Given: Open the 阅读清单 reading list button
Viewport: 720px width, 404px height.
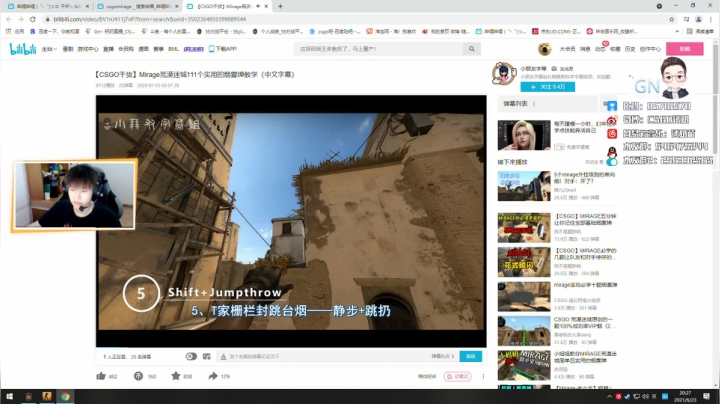Looking at the screenshot, I should [701, 32].
